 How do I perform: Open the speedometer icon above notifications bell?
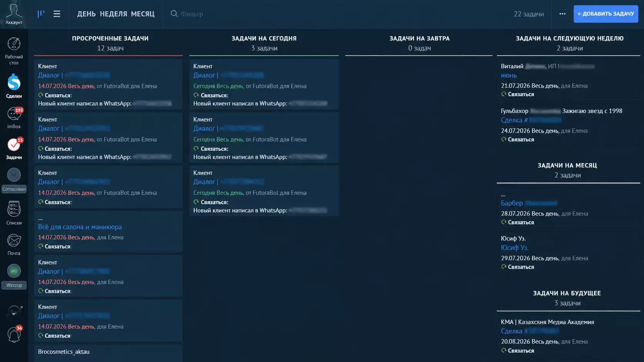click(x=14, y=311)
